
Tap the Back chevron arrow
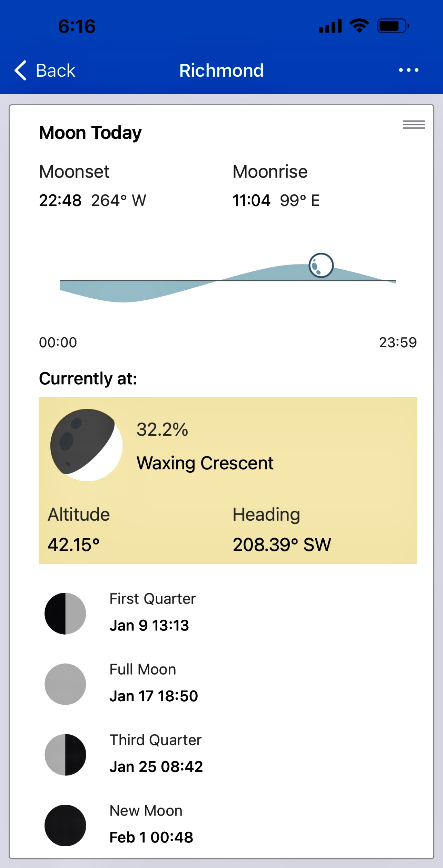click(21, 70)
